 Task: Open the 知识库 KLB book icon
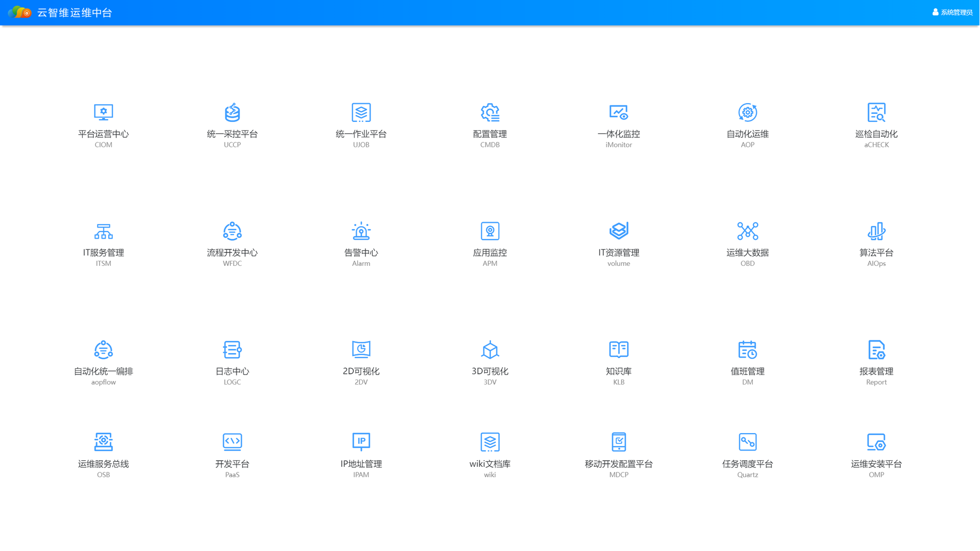(x=619, y=349)
